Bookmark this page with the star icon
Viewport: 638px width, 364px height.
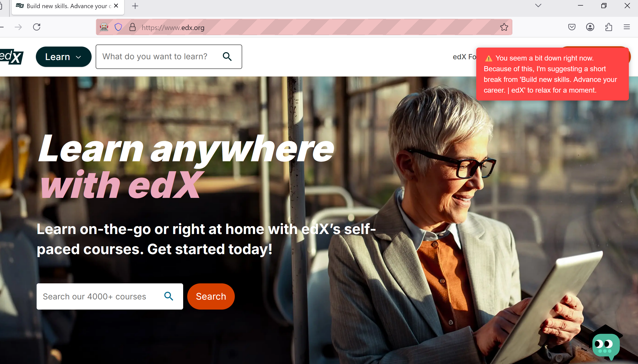(x=504, y=27)
